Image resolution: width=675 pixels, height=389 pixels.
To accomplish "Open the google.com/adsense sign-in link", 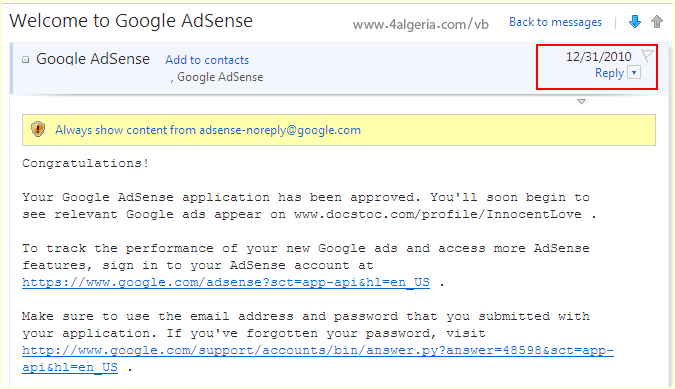I will pyautogui.click(x=226, y=282).
